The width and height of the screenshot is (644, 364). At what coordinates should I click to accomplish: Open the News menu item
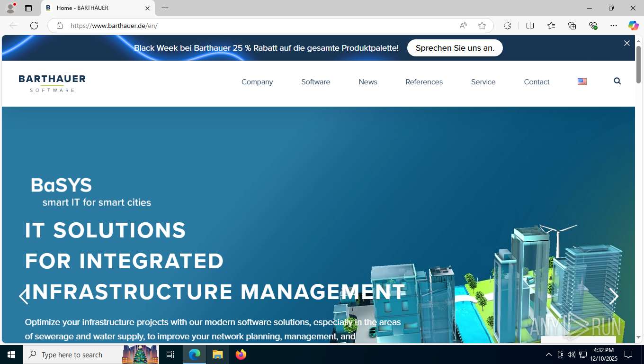[x=368, y=82]
